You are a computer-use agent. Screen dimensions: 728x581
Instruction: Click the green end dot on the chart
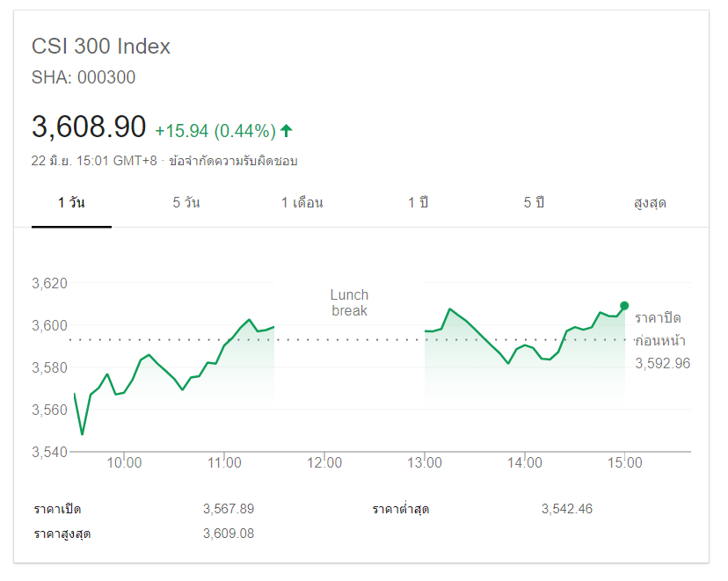pos(624,306)
